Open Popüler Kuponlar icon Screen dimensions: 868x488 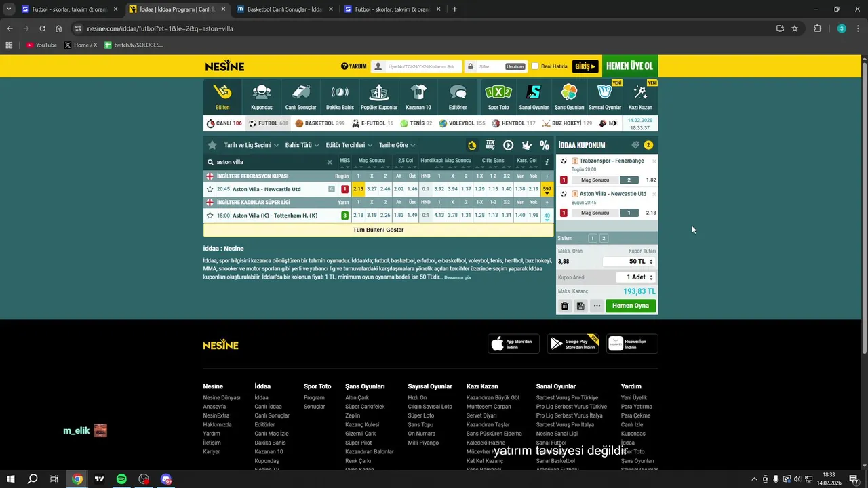(x=379, y=91)
